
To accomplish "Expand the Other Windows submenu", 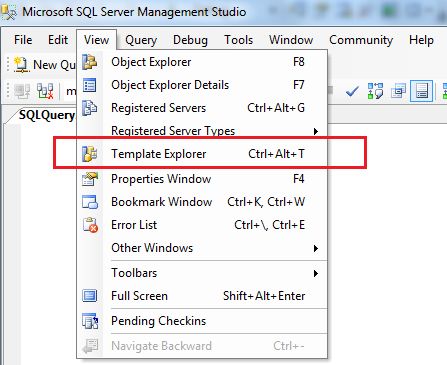I will (x=316, y=248).
